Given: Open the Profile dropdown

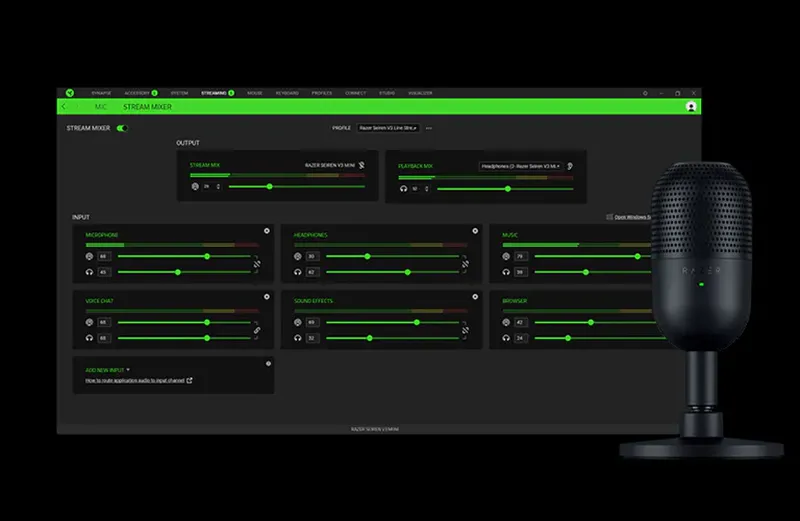Looking at the screenshot, I should point(388,128).
